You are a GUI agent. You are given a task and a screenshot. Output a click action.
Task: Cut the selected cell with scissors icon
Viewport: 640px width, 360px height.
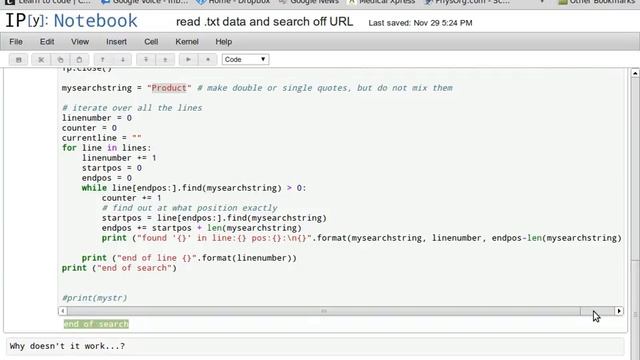pyautogui.click(x=41, y=60)
